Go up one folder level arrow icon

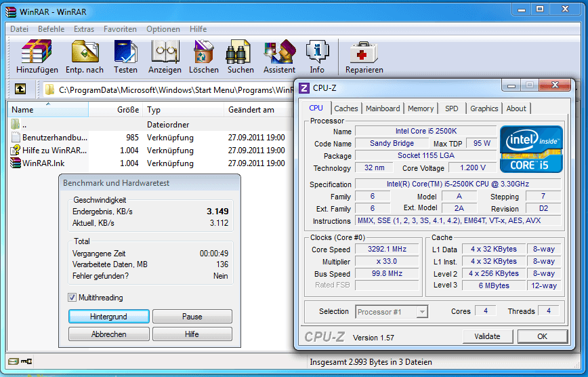pos(20,89)
